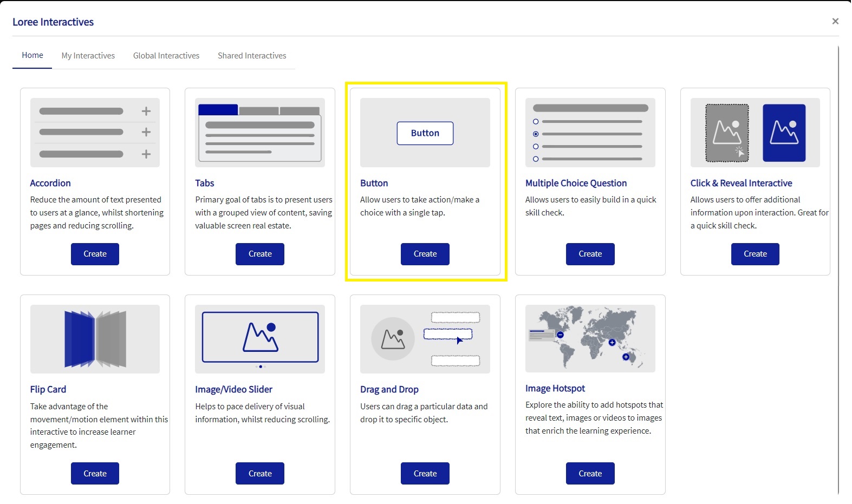Click the Image Hotspot title
This screenshot has height=504, width=852.
[555, 388]
